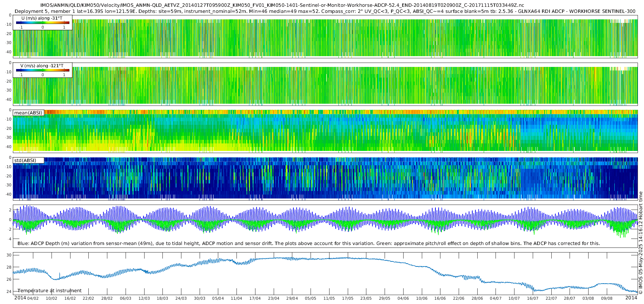Click the 2014 year label at bottom left
Viewport: 644px width, 304px height.
click(x=20, y=298)
